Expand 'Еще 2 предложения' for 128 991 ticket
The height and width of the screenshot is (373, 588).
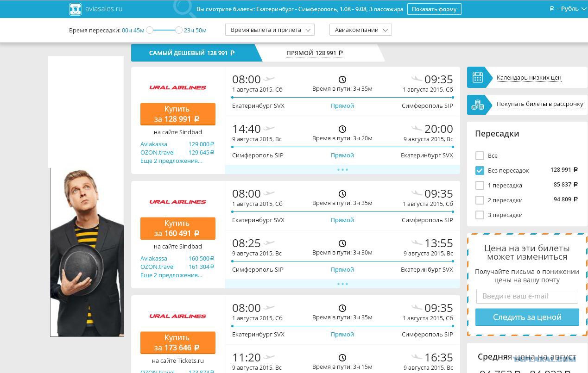point(171,161)
